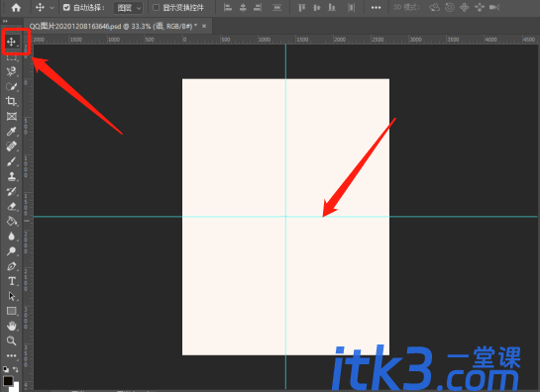The width and height of the screenshot is (541, 392).
Task: Align top edges button
Action: point(302,7)
